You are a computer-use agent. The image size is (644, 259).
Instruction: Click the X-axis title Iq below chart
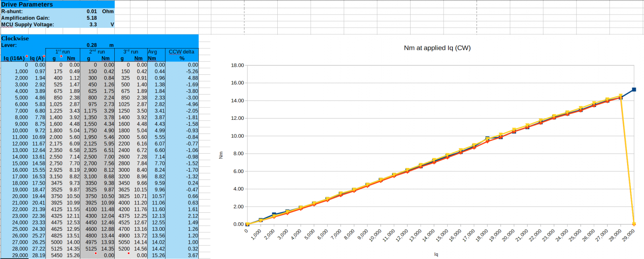(x=436, y=254)
